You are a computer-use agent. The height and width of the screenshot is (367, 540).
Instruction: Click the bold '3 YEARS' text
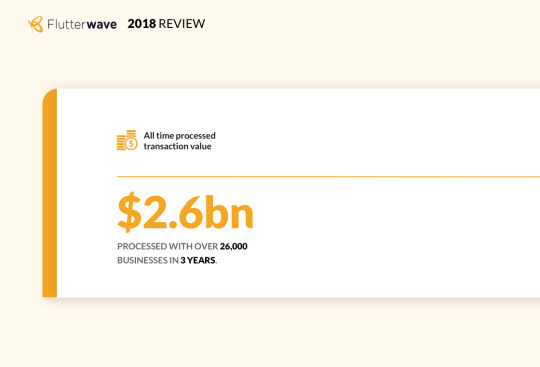[x=198, y=260]
